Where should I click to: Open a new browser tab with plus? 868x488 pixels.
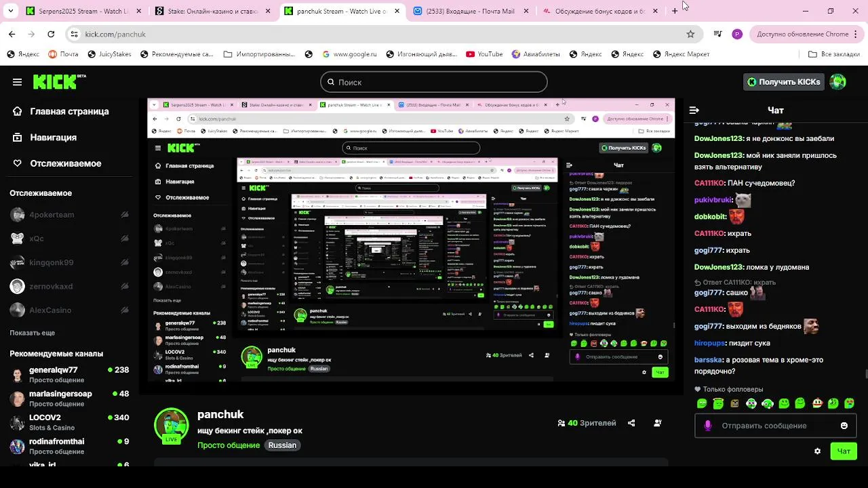click(675, 11)
